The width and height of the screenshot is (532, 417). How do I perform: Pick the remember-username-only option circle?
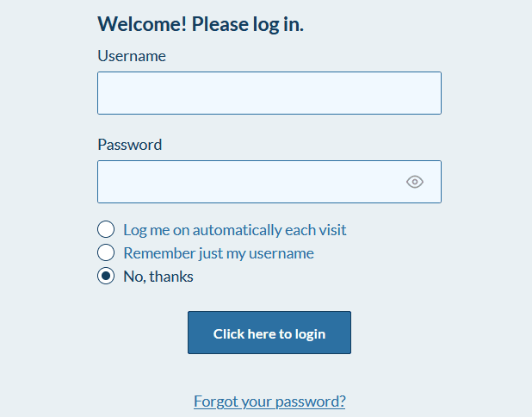[x=106, y=253]
